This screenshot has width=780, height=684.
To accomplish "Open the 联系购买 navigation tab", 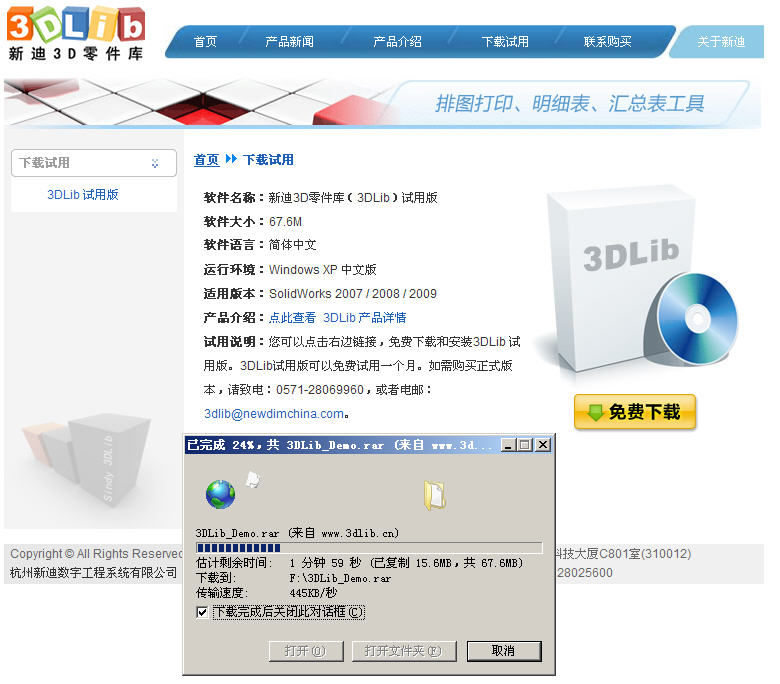I will [x=607, y=41].
